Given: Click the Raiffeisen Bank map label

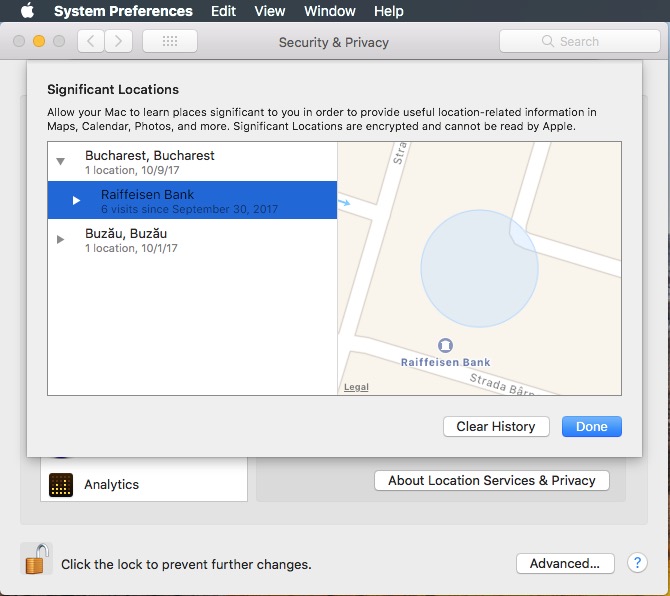Looking at the screenshot, I should (445, 362).
